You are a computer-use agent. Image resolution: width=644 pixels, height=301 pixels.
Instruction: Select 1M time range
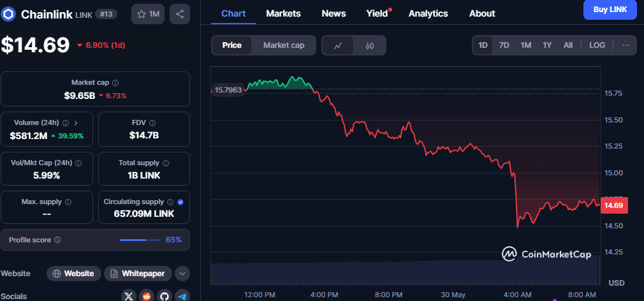click(x=525, y=45)
